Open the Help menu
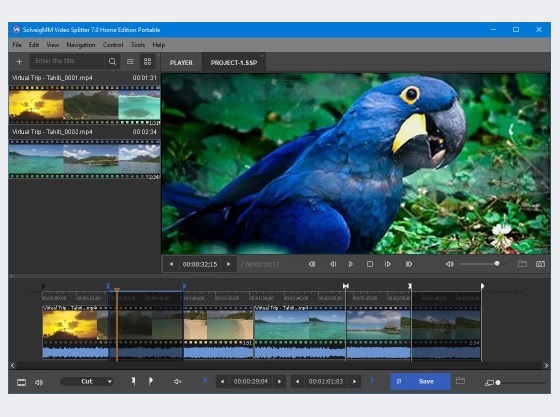 click(x=159, y=45)
